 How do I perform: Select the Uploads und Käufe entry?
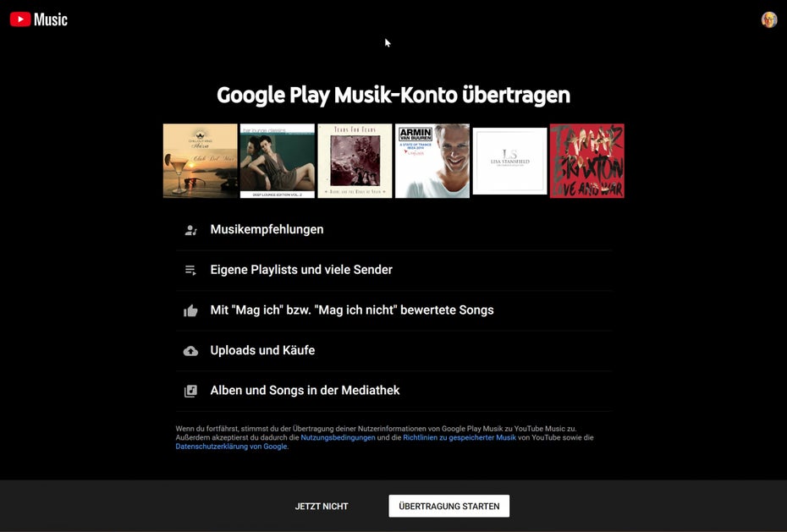(x=393, y=350)
